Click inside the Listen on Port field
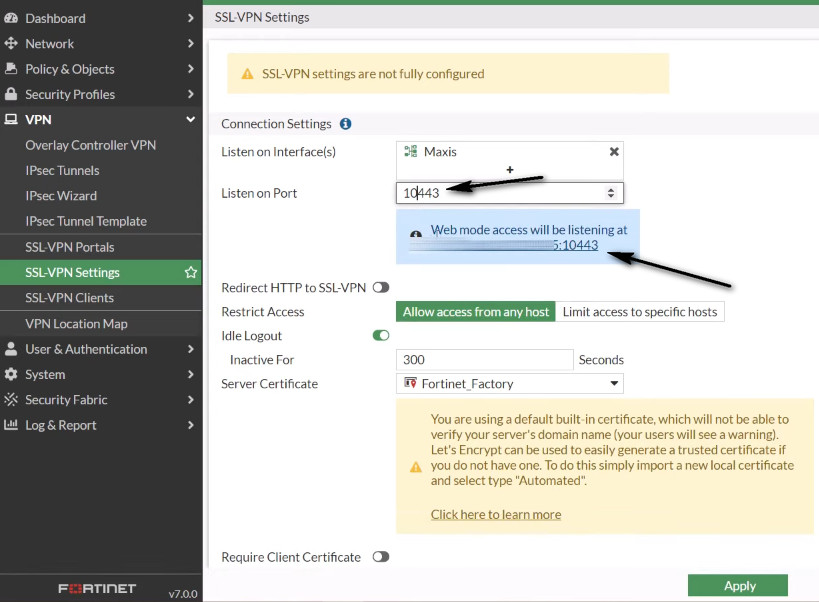The height and width of the screenshot is (602, 819). click(510, 193)
